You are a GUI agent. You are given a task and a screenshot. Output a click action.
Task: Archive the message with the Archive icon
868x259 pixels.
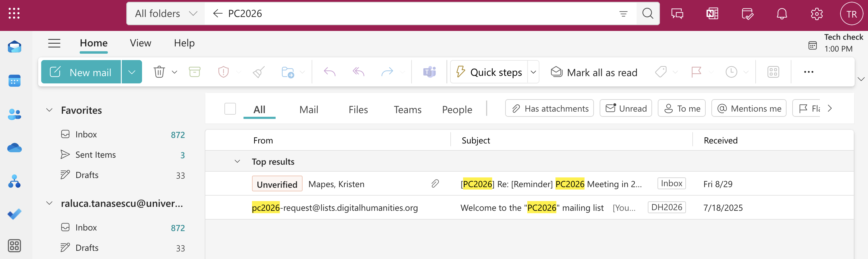click(x=194, y=72)
